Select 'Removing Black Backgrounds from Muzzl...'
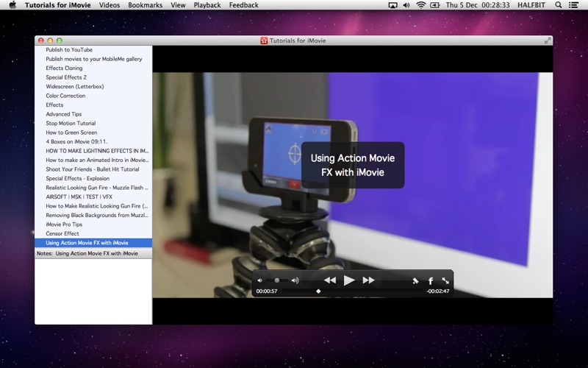This screenshot has width=588, height=368. point(93,215)
